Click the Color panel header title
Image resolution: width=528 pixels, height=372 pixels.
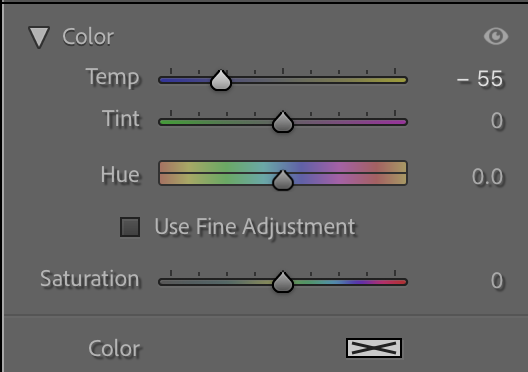pyautogui.click(x=88, y=37)
